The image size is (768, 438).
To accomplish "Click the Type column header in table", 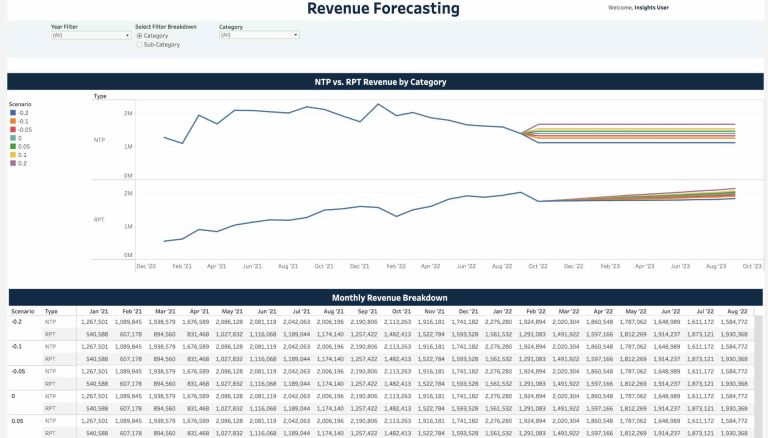I will click(51, 312).
